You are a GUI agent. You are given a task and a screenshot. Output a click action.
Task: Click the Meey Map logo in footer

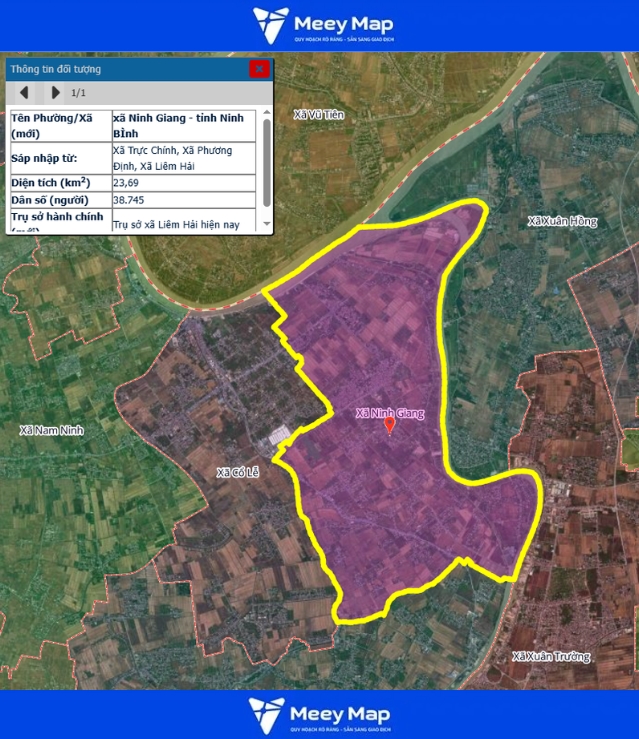320,714
